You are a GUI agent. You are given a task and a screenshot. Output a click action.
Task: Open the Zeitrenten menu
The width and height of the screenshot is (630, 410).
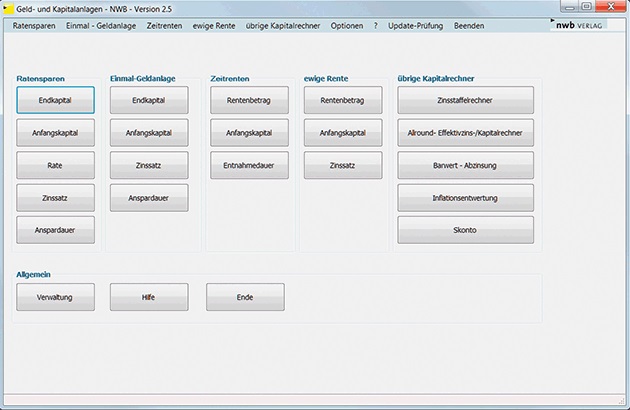click(164, 25)
